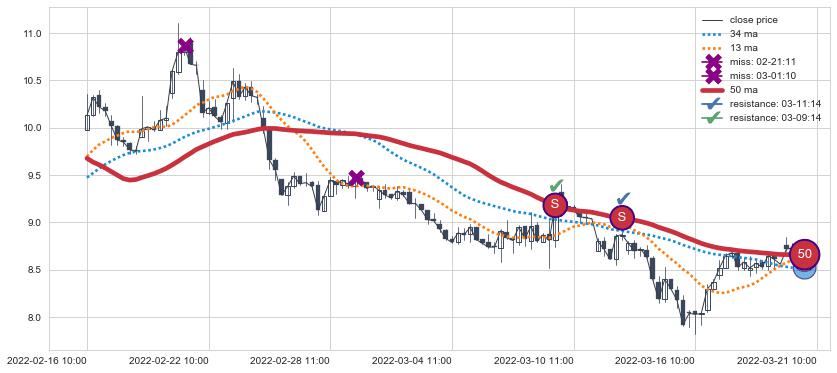Click the red circle labeled 50

pos(804,255)
